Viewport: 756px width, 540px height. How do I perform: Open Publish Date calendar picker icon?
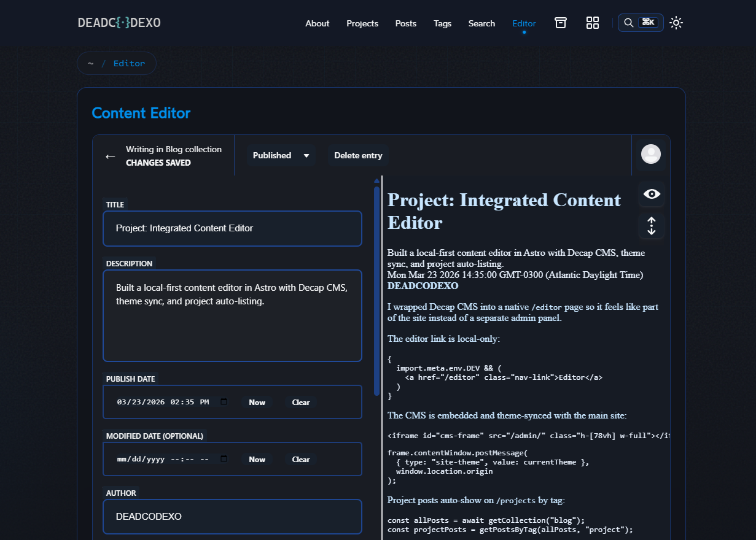224,402
